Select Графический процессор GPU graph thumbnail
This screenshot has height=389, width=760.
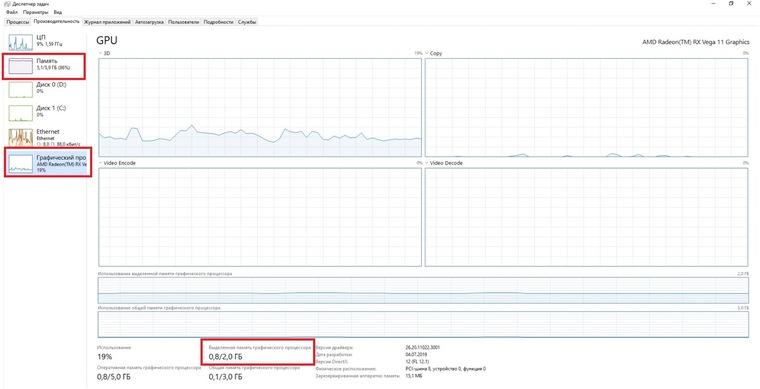point(20,164)
